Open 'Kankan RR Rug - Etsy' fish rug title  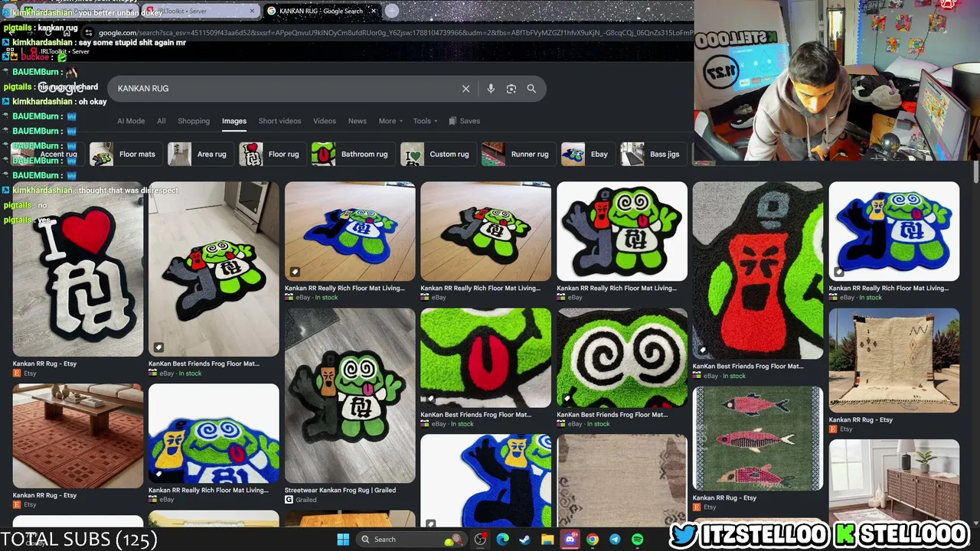pyautogui.click(x=724, y=498)
